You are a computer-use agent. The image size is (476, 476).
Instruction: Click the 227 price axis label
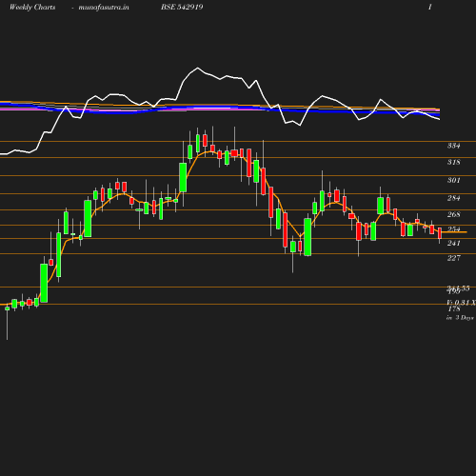[453, 258]
